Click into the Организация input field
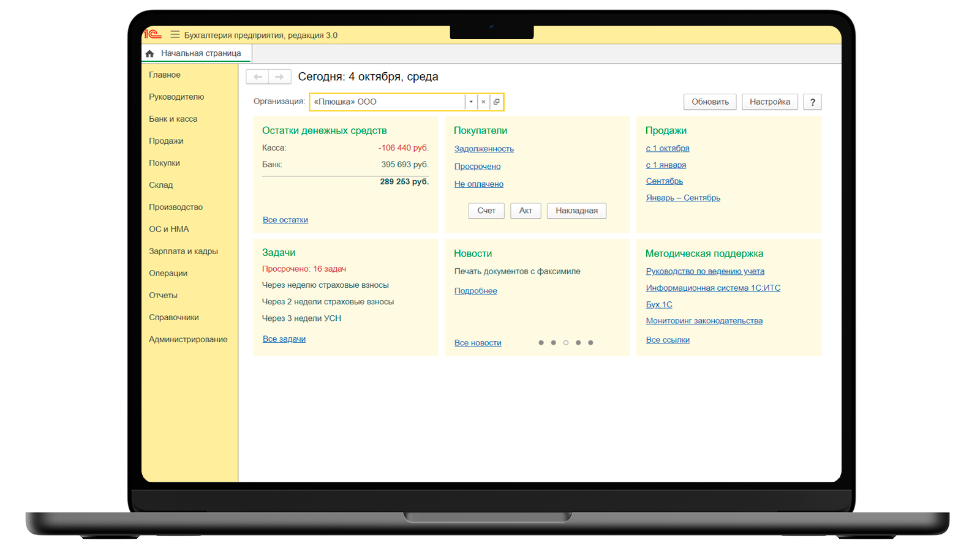This screenshot has height=551, width=980. (387, 102)
